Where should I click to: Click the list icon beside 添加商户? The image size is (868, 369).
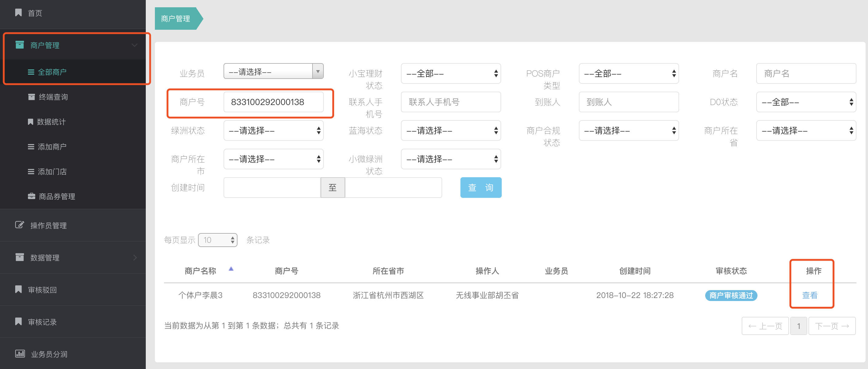coord(31,147)
